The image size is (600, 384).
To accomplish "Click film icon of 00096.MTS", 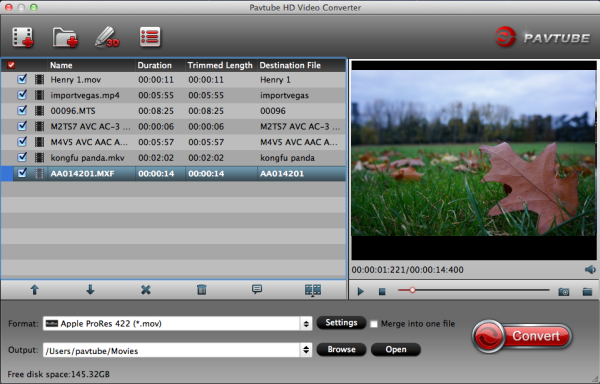I will pyautogui.click(x=39, y=111).
